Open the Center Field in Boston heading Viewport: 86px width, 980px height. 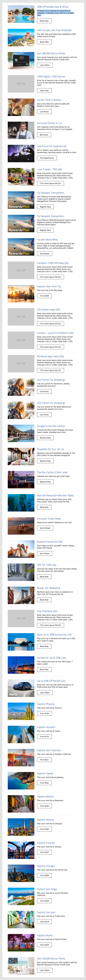pos(49,100)
